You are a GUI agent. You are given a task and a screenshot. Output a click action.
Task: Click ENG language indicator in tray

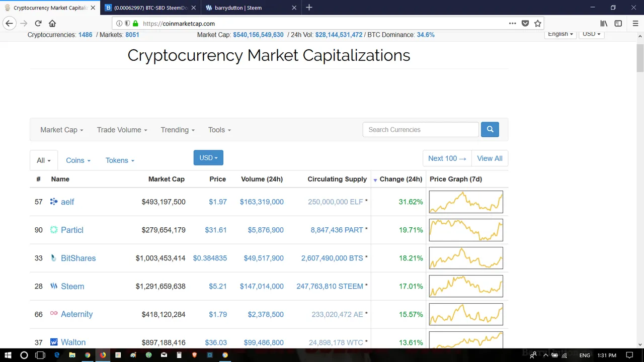(x=584, y=355)
